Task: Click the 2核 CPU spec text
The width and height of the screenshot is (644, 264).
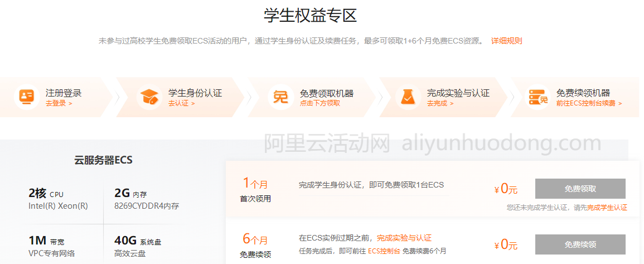Action: (46, 193)
